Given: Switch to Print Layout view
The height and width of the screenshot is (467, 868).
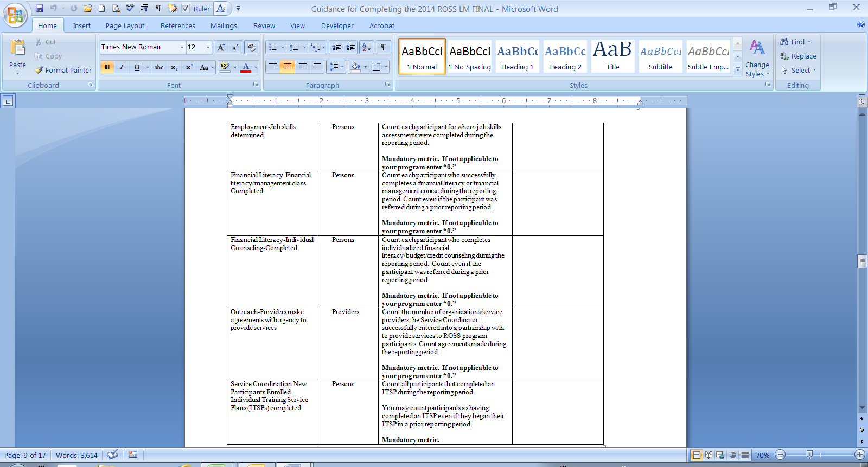Looking at the screenshot, I should pyautogui.click(x=697, y=455).
